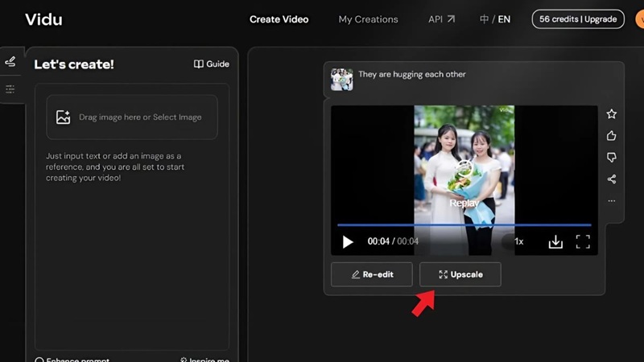Click the brush icon in left sidebar
Screen dimensions: 644x362
tap(10, 62)
